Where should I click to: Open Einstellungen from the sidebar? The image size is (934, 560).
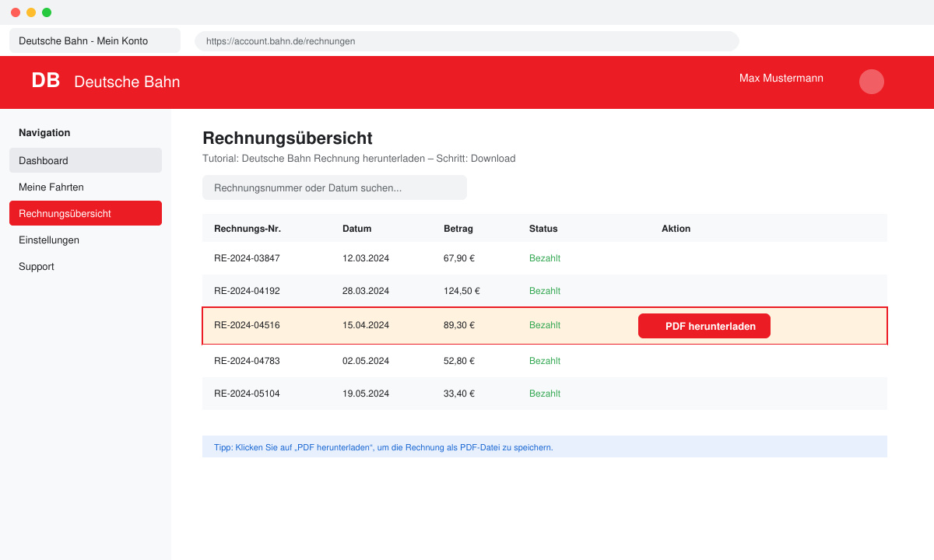click(x=86, y=240)
